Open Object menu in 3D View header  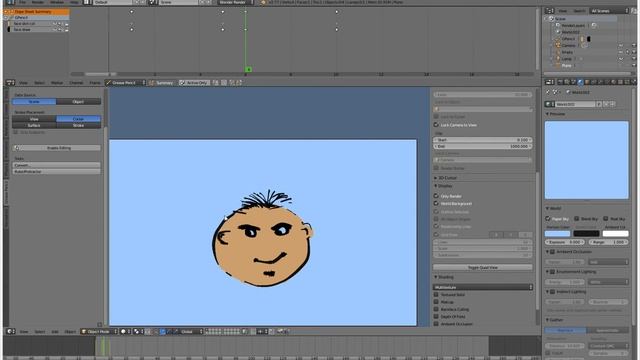pyautogui.click(x=70, y=331)
